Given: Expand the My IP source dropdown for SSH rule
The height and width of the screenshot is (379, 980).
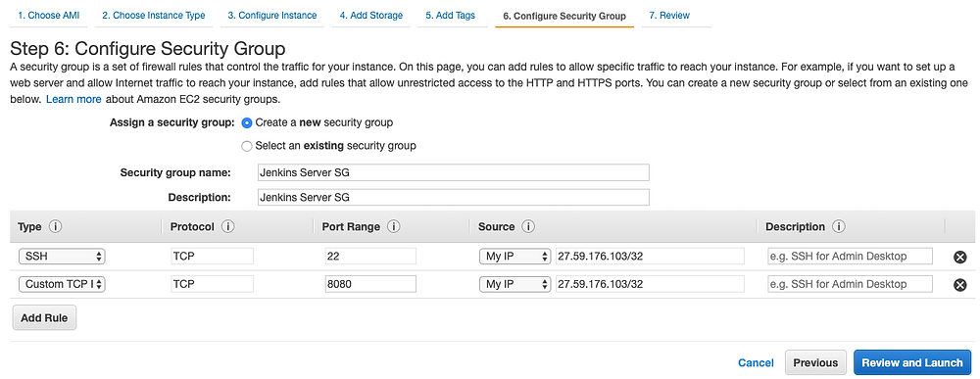Looking at the screenshot, I should pyautogui.click(x=515, y=256).
